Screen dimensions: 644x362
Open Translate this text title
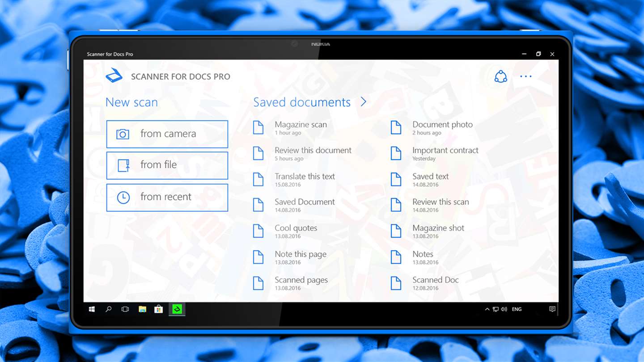click(305, 177)
